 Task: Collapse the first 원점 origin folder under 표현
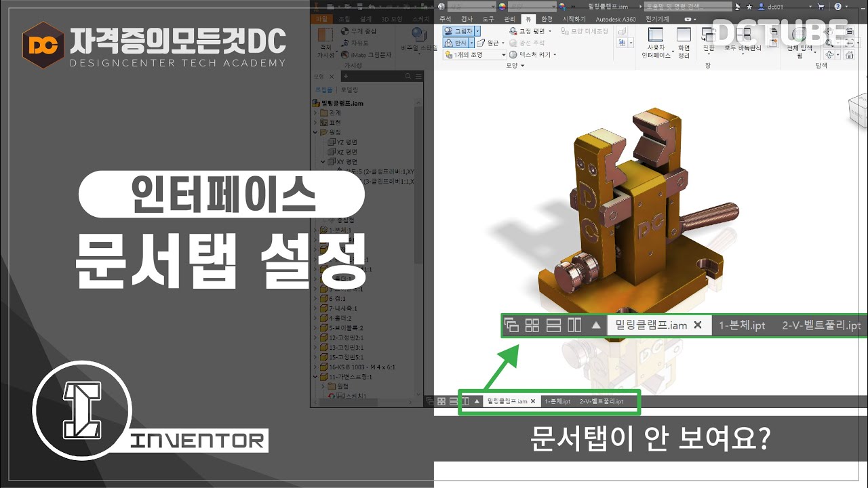click(x=315, y=132)
